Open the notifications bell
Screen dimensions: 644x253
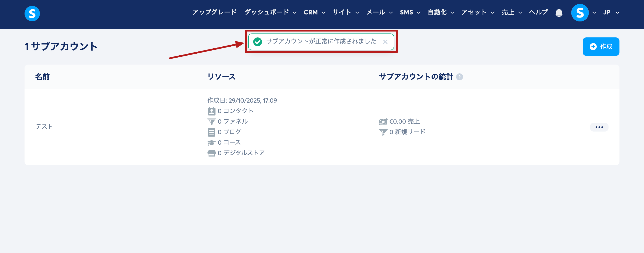pos(559,13)
